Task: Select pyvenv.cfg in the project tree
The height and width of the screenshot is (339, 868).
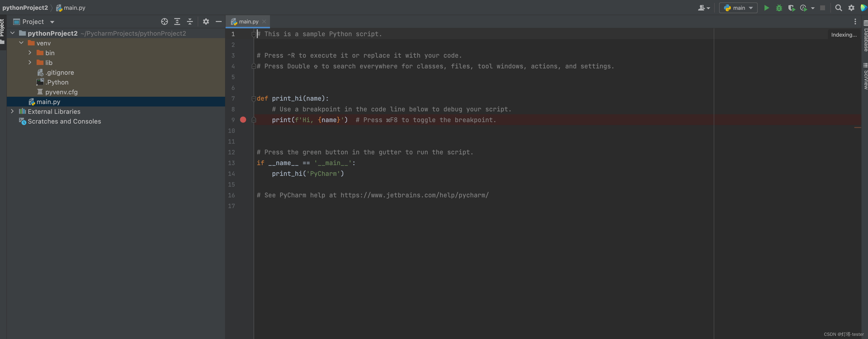Action: click(x=61, y=92)
